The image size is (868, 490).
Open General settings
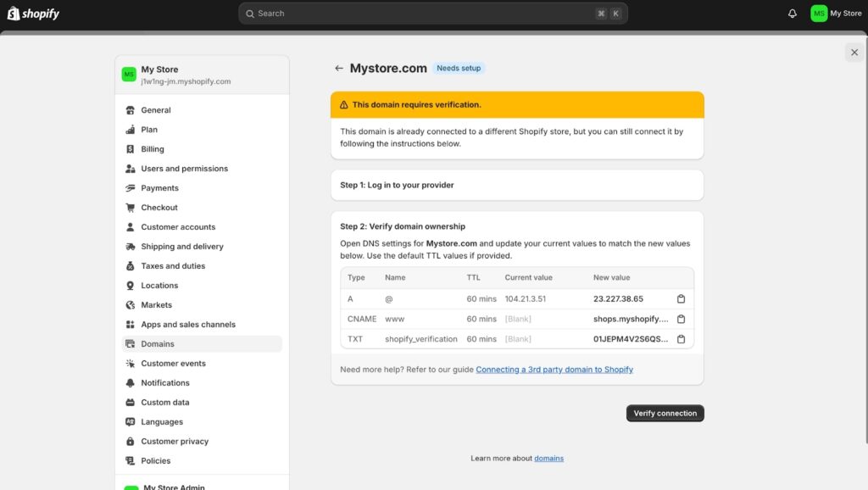pos(156,110)
